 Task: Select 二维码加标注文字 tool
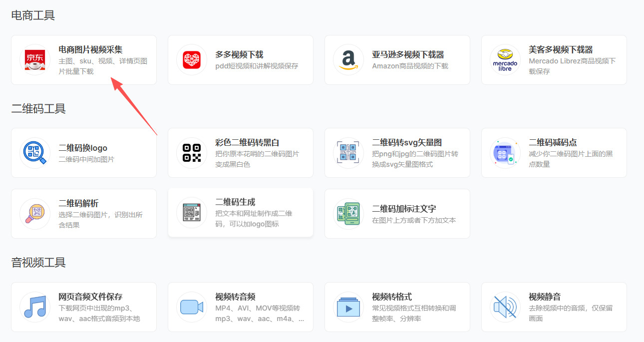(397, 214)
